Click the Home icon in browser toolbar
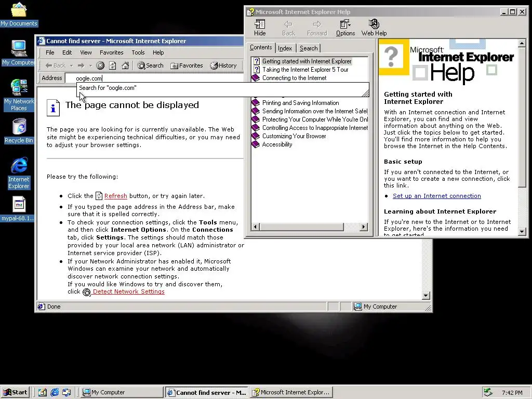The image size is (532, 399). pos(125,65)
